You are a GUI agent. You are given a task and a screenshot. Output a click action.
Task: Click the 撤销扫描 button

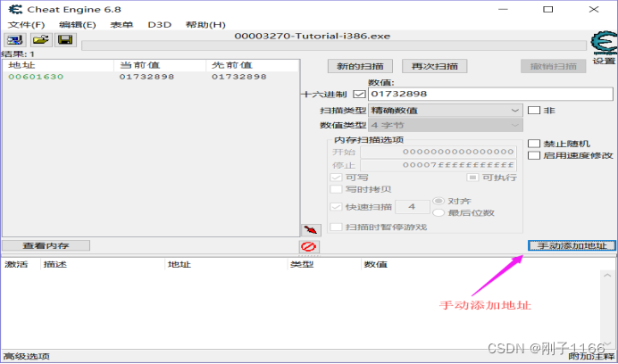point(554,66)
